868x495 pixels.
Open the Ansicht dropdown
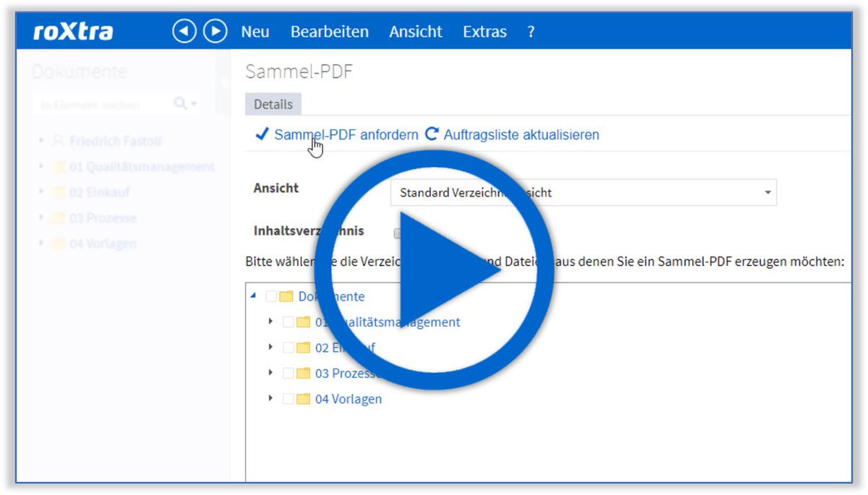583,193
